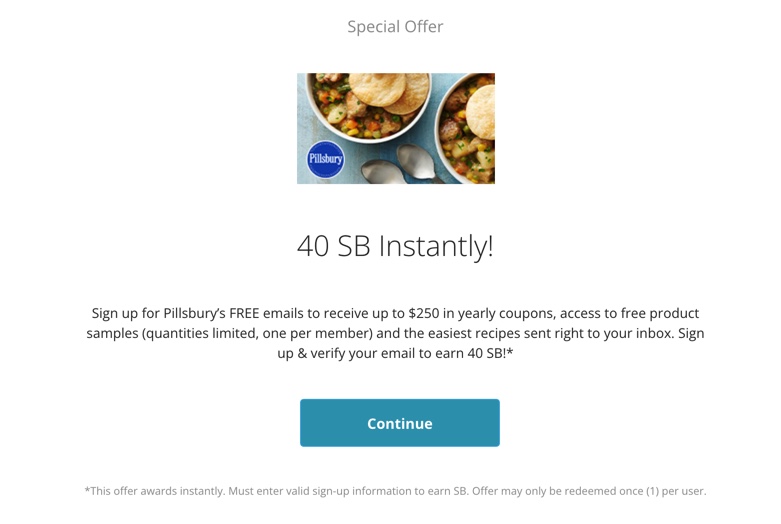Click the "Special Offer" heading
This screenshot has height=524, width=781.
395,27
